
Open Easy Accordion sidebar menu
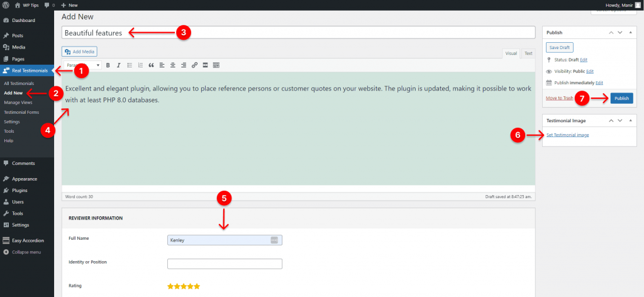point(26,241)
